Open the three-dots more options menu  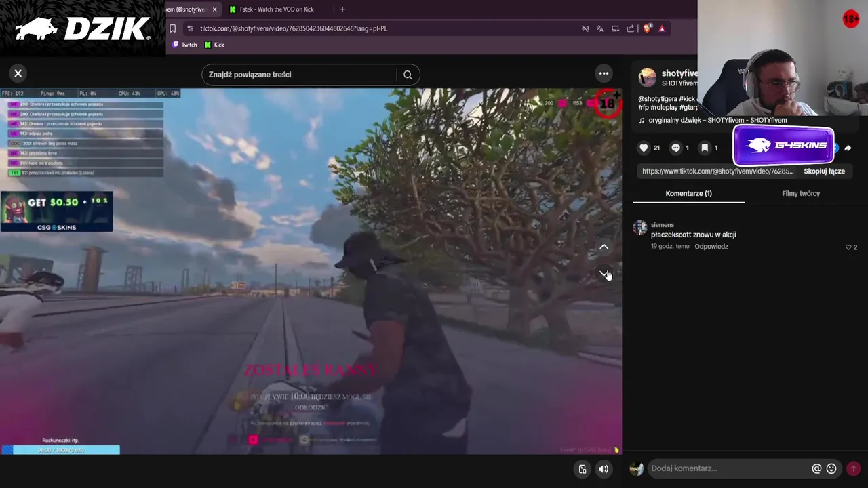[604, 73]
